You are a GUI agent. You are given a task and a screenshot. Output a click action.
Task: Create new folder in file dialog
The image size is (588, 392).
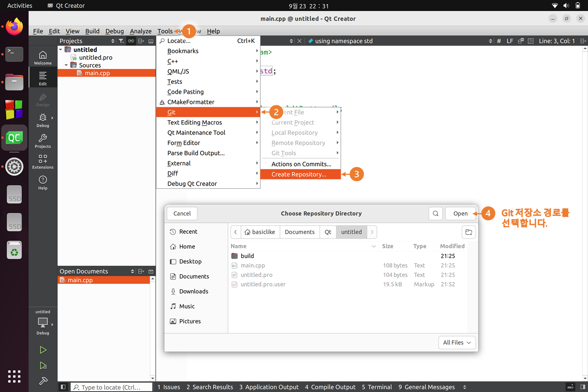[x=469, y=232]
